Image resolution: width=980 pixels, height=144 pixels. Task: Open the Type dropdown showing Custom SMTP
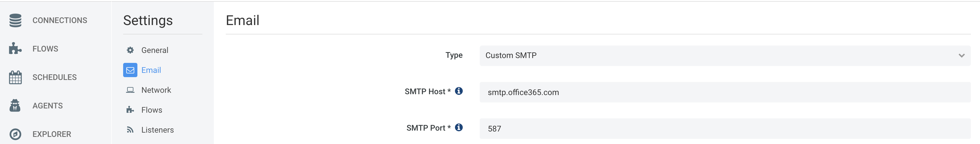click(x=725, y=56)
